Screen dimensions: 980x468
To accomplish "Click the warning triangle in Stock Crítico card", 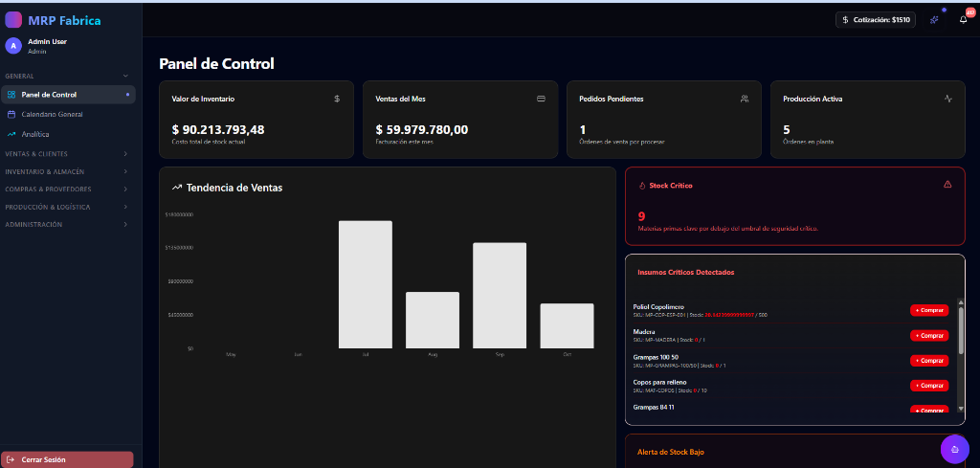I will point(947,185).
